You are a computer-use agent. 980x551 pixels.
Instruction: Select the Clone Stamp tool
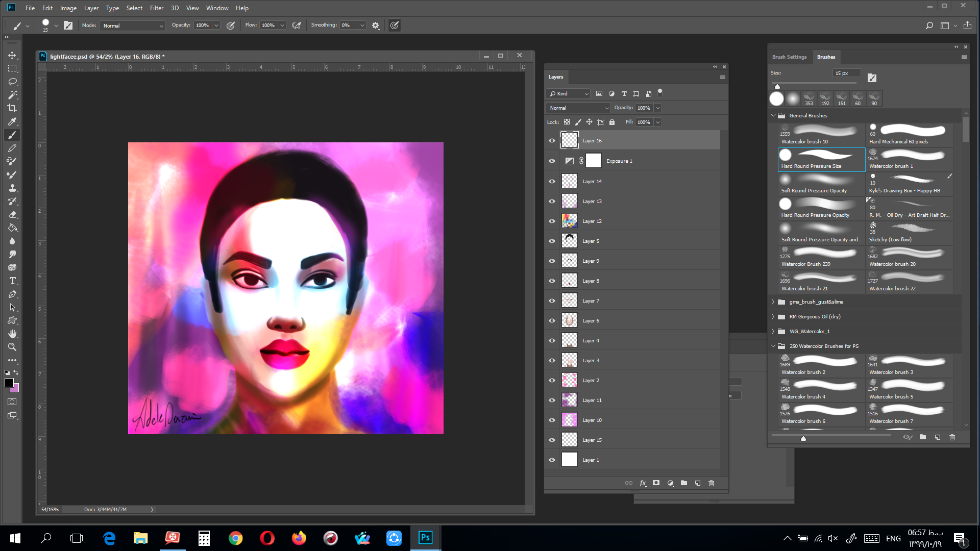pyautogui.click(x=12, y=188)
